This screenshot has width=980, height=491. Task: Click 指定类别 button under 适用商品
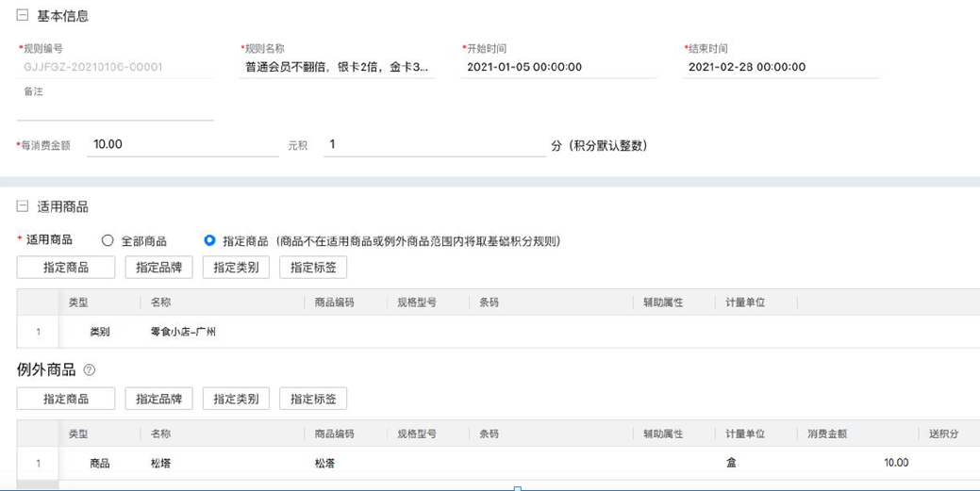(x=236, y=268)
